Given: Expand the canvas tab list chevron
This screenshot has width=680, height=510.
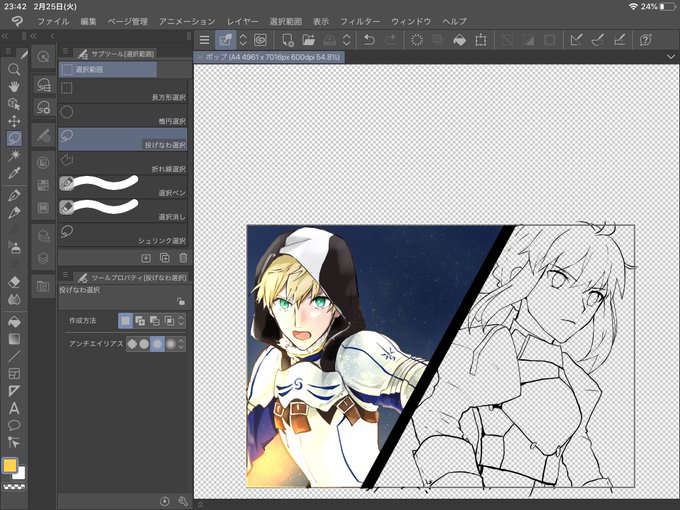Looking at the screenshot, I should (671, 57).
